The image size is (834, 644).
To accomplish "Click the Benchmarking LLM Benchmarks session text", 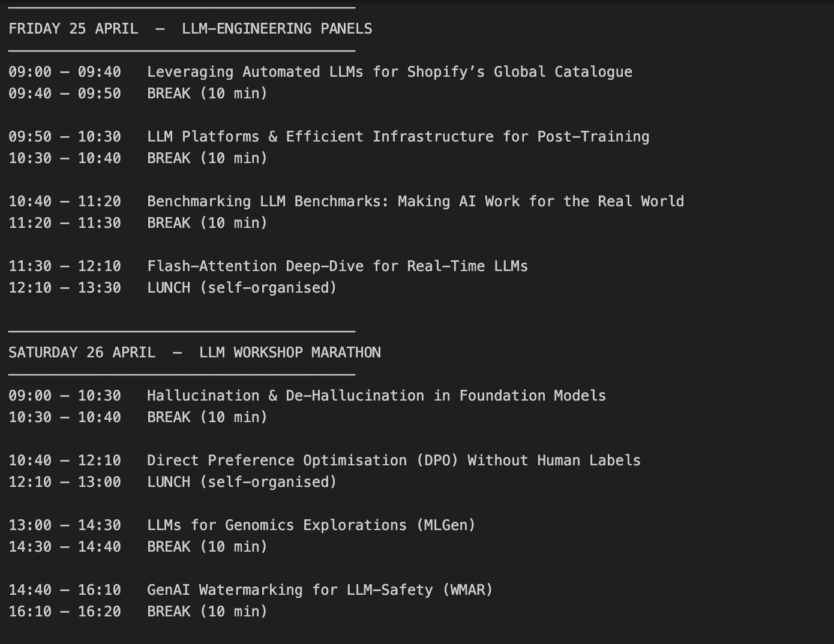I will coord(415,201).
